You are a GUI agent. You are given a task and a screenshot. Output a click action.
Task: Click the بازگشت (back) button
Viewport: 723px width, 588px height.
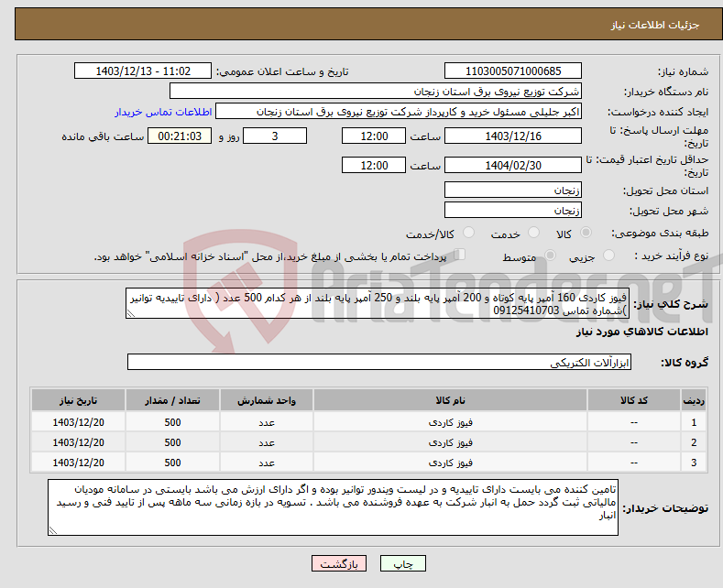[x=339, y=563]
